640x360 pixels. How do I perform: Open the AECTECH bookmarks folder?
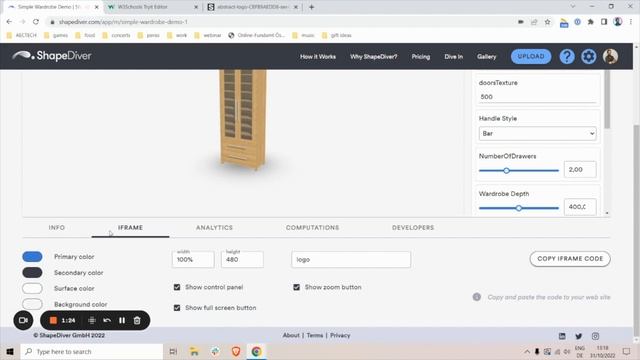click(x=22, y=35)
